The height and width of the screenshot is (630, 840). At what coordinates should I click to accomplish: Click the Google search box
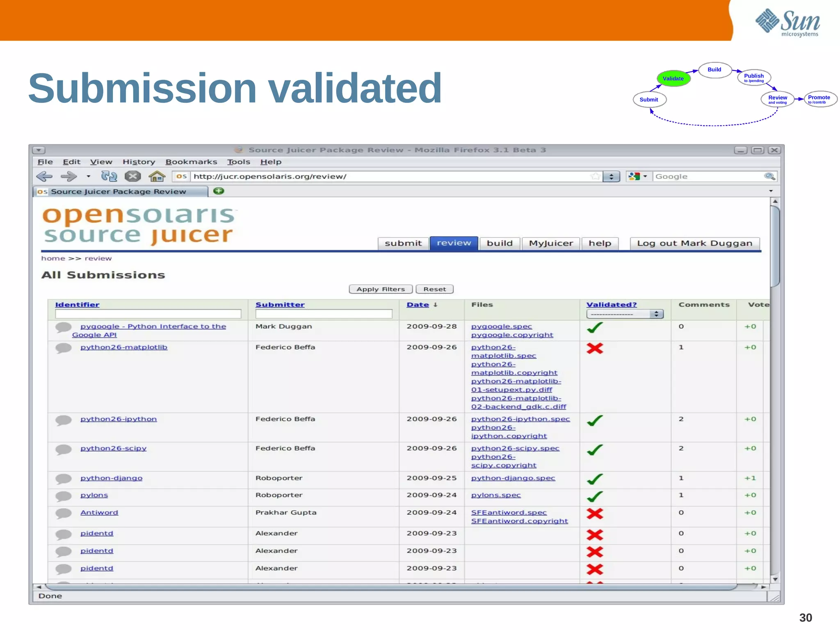tap(708, 176)
